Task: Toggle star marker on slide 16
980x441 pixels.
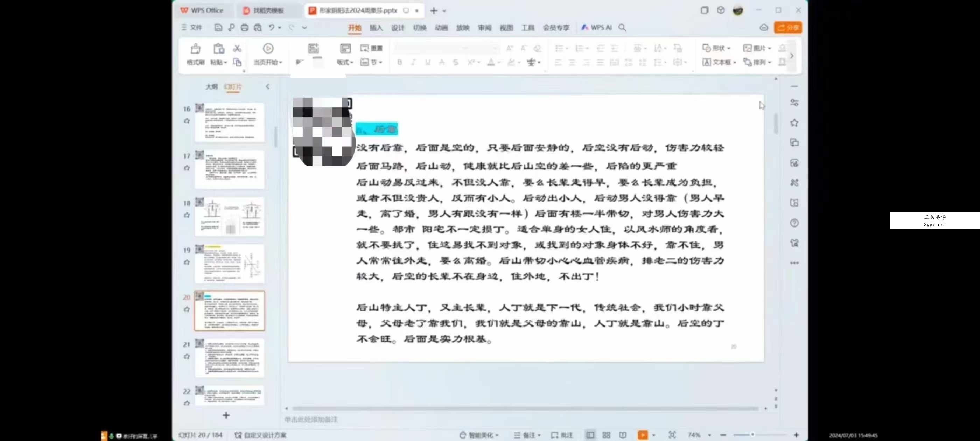Action: [187, 121]
